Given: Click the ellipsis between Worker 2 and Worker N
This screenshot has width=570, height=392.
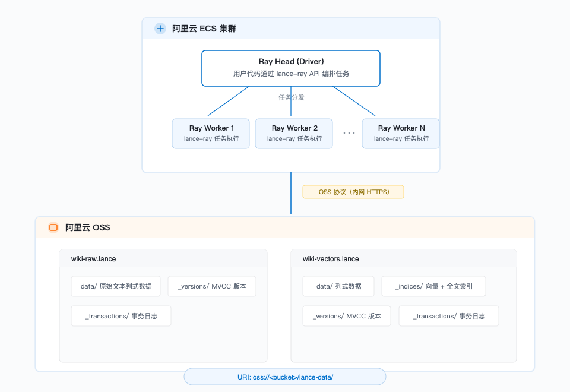Looking at the screenshot, I should pyautogui.click(x=349, y=133).
